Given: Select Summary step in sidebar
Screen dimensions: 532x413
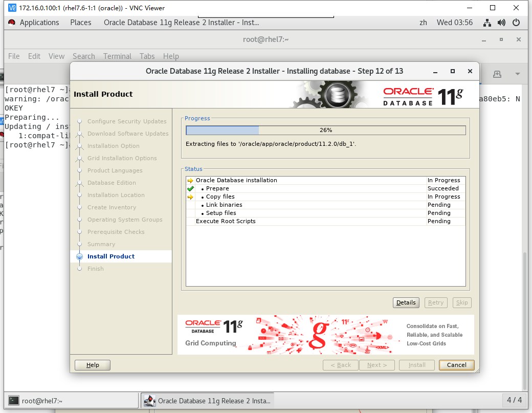Looking at the screenshot, I should click(x=101, y=244).
